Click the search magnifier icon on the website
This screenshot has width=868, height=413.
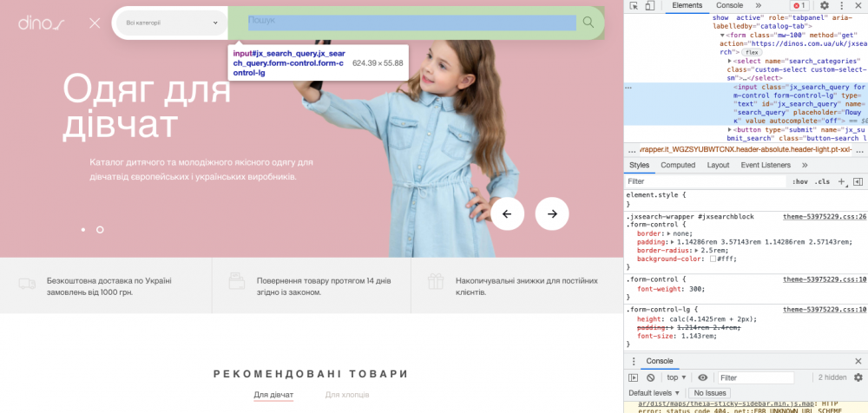(588, 23)
